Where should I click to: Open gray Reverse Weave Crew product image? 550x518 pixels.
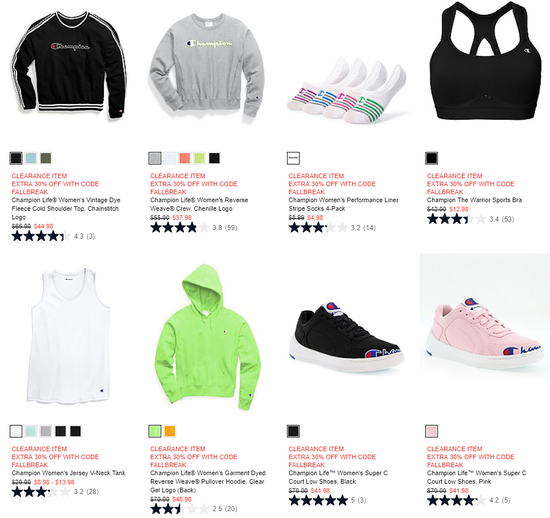pyautogui.click(x=207, y=67)
